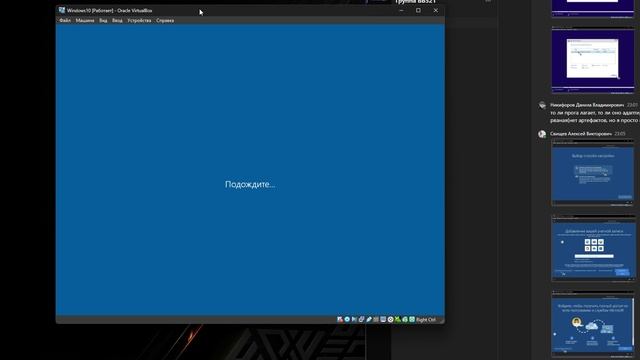Click the Подождите... text in the VM screen
The height and width of the screenshot is (360, 640).
pos(250,184)
